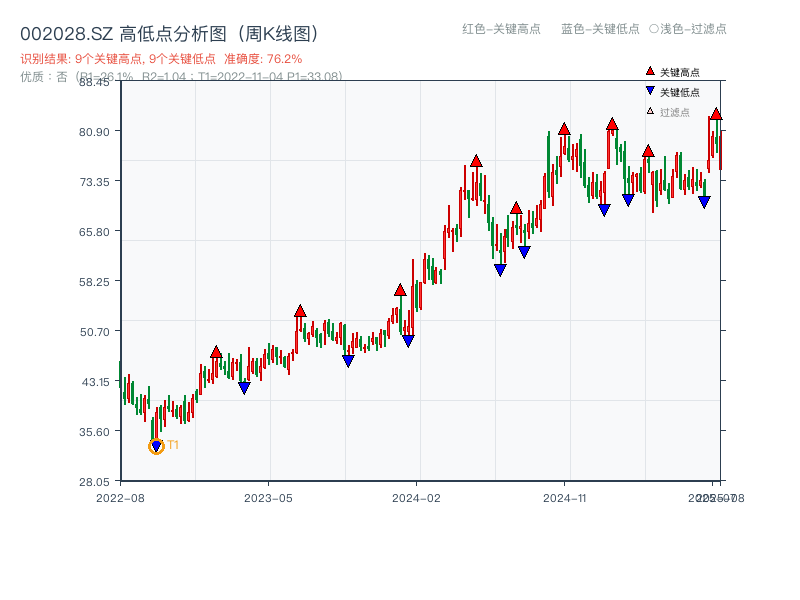This screenshot has width=800, height=600.
Task: Click blue key-low triangle near 42 in early 2023
Action: 244,388
